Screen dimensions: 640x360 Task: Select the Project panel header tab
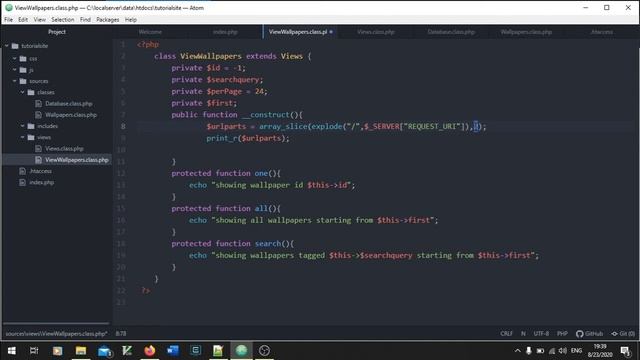pyautogui.click(x=57, y=32)
